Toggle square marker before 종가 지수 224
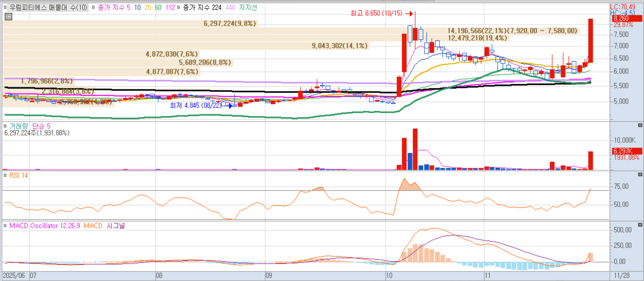Viewport: 644px width, 281px height. pyautogui.click(x=178, y=7)
